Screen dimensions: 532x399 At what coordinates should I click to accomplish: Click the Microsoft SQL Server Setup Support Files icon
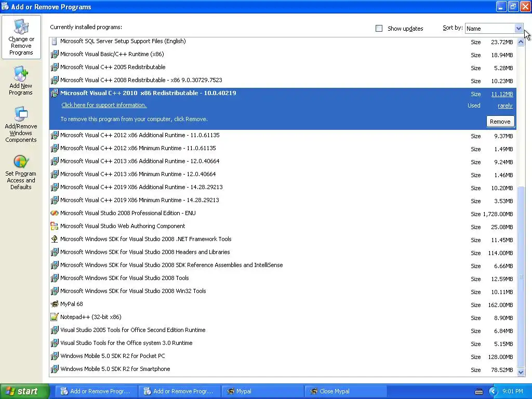tap(54, 42)
